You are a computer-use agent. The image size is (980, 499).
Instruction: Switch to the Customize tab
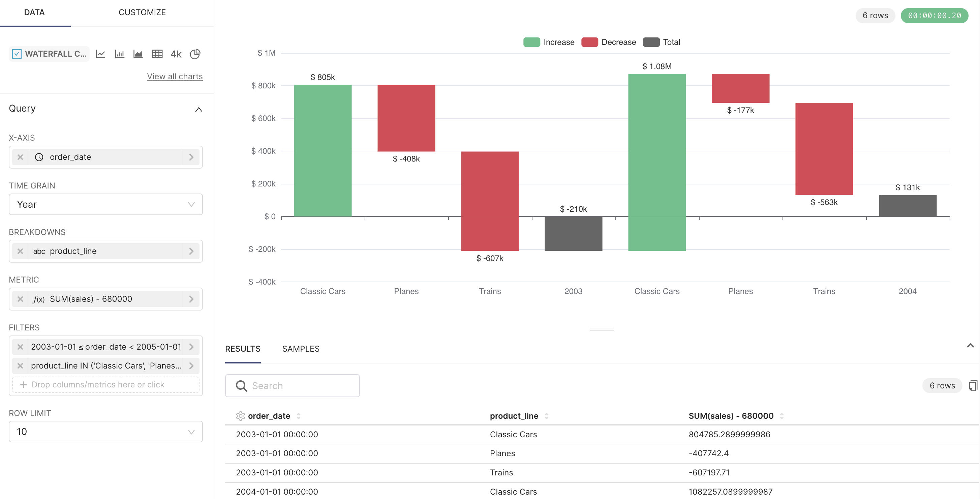pos(142,12)
